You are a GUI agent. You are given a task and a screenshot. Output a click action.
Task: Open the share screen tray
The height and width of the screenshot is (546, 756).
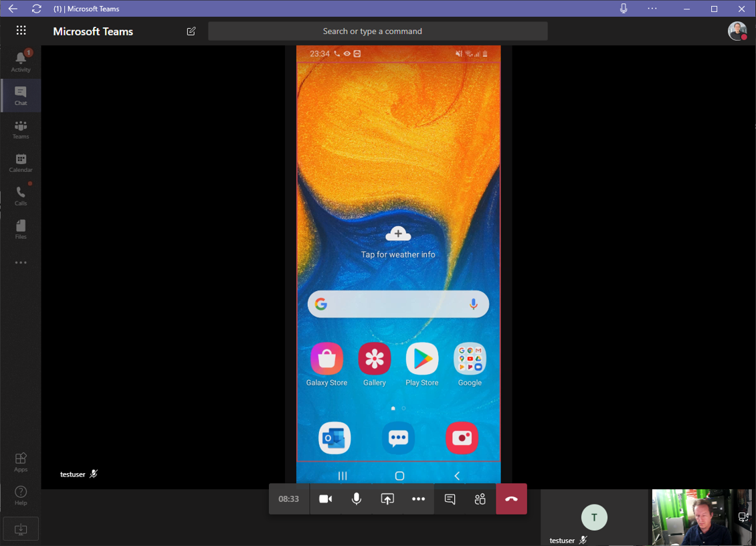point(387,498)
